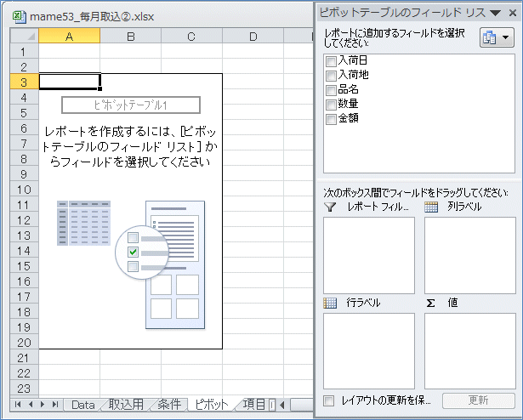Select row 3 header

coord(25,82)
